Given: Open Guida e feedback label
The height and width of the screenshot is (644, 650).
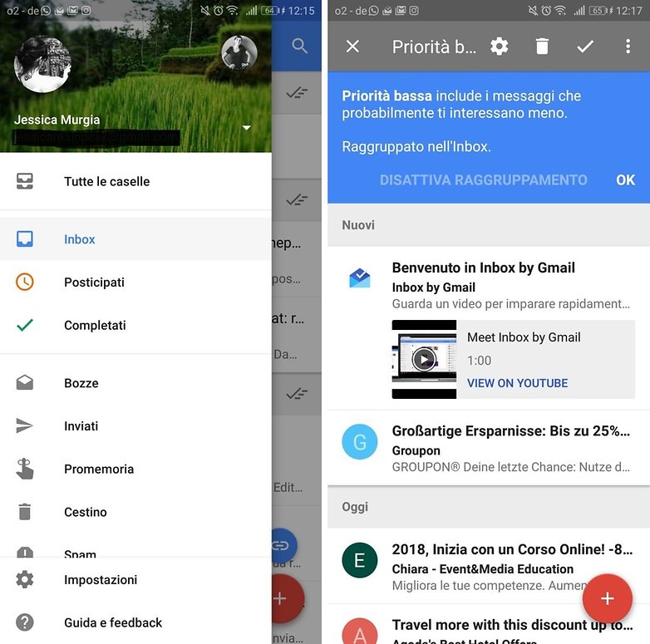Looking at the screenshot, I should (113, 622).
